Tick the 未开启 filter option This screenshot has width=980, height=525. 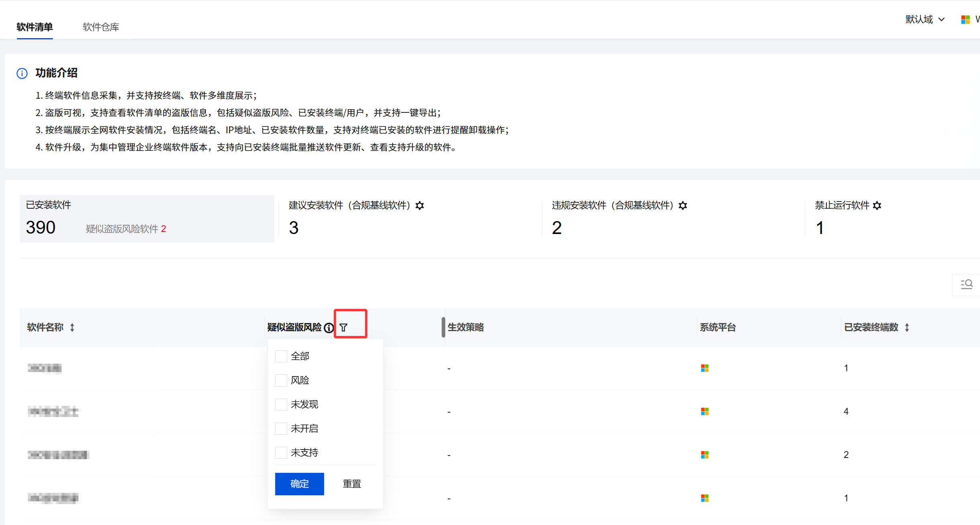281,429
